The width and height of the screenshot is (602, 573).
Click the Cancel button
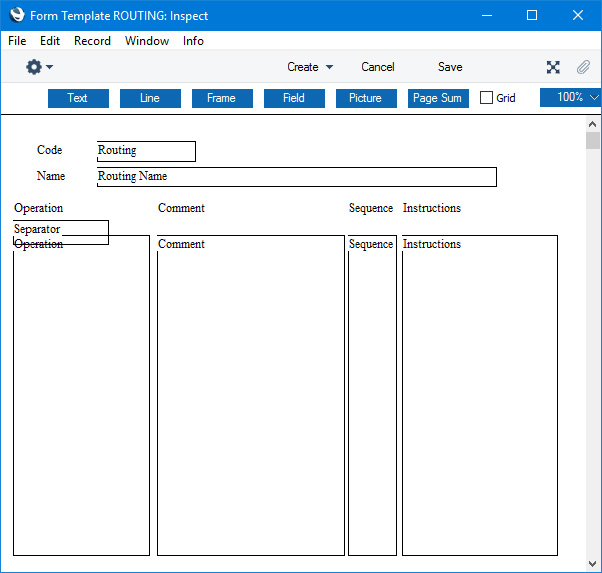(378, 67)
